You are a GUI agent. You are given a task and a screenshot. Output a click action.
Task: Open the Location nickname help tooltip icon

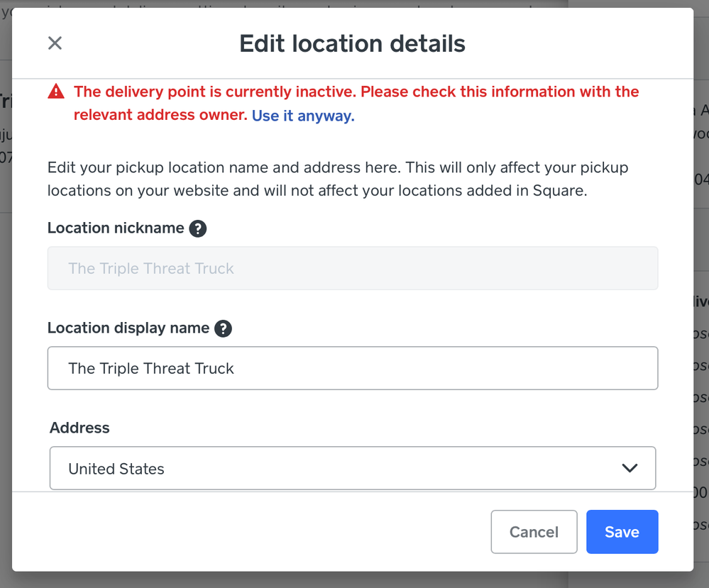(x=198, y=228)
